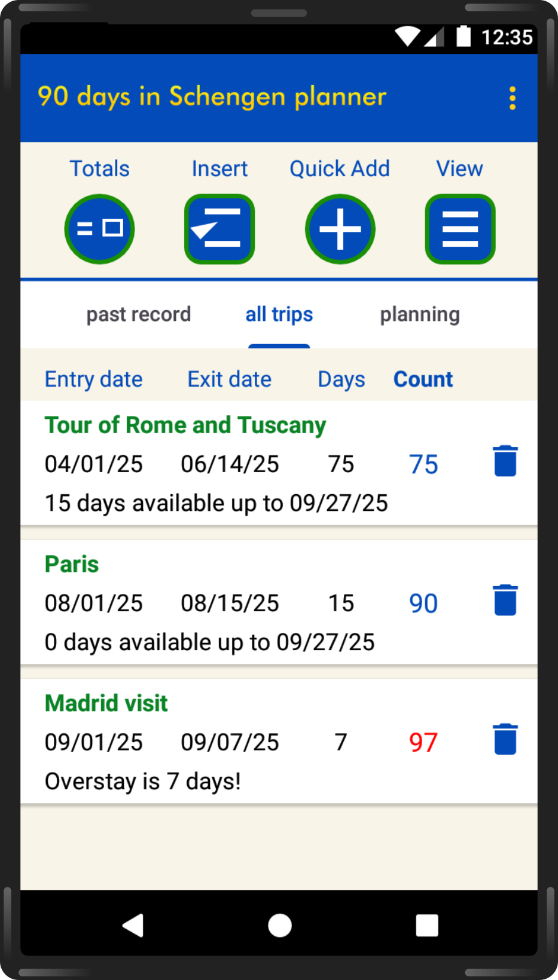Open the Tour of Rome and Tuscany entry
Screen dimensions: 558x980
coord(185,425)
